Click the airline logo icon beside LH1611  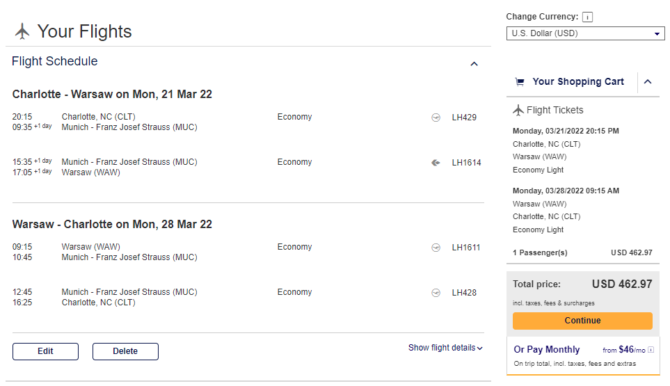pyautogui.click(x=435, y=248)
